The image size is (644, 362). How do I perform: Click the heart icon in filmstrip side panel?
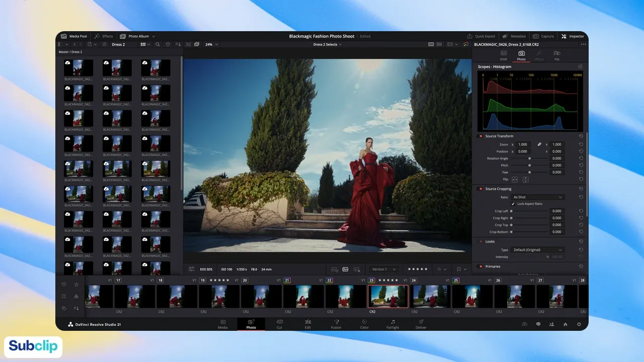pos(63,285)
